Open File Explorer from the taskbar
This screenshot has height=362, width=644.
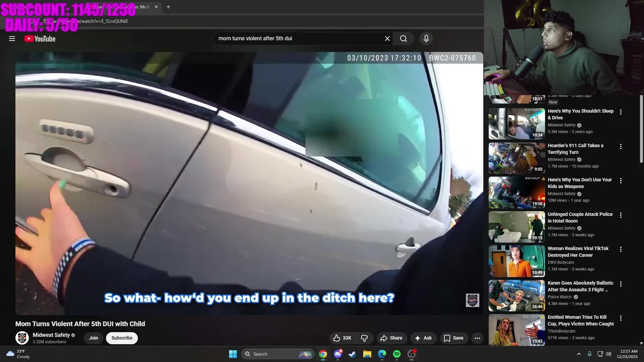[367, 354]
